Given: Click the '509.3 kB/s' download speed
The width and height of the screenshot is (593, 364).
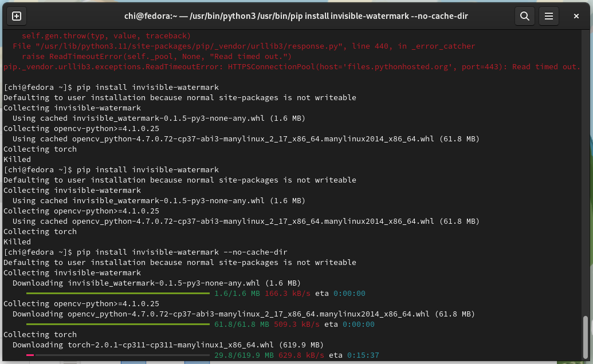Looking at the screenshot, I should 297,324.
